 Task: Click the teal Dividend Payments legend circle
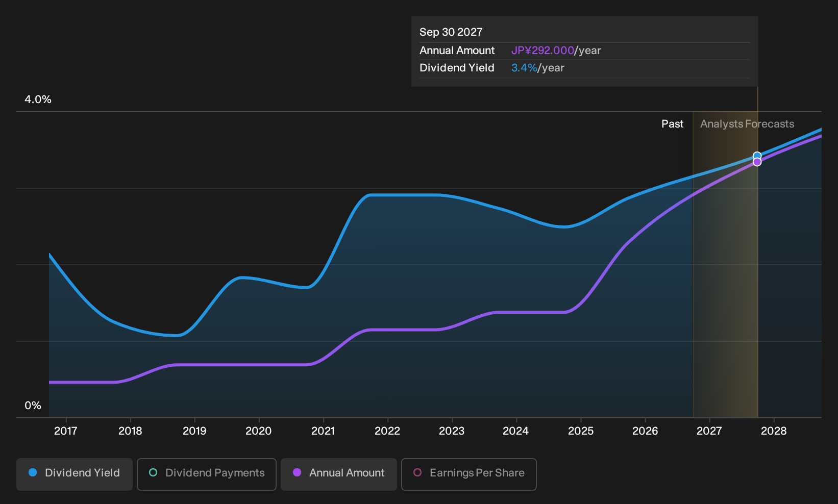pyautogui.click(x=153, y=472)
